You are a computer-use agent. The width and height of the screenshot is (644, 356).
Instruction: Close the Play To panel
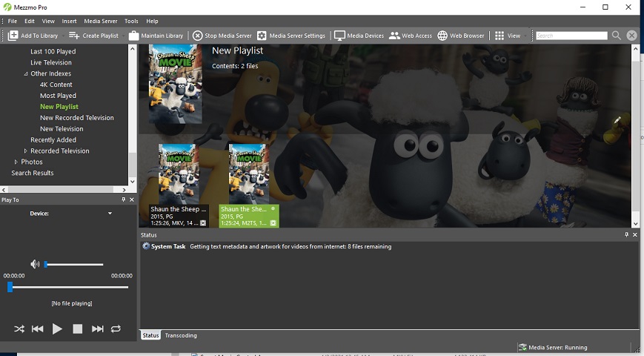132,200
